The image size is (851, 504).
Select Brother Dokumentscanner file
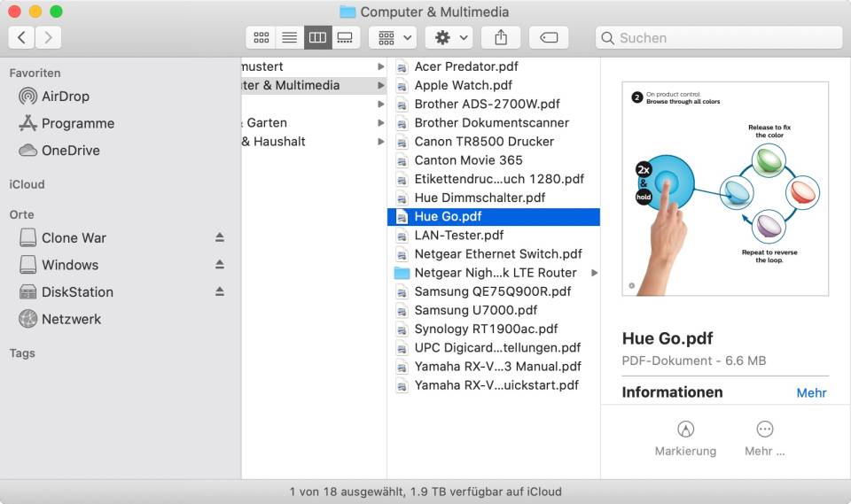494,122
